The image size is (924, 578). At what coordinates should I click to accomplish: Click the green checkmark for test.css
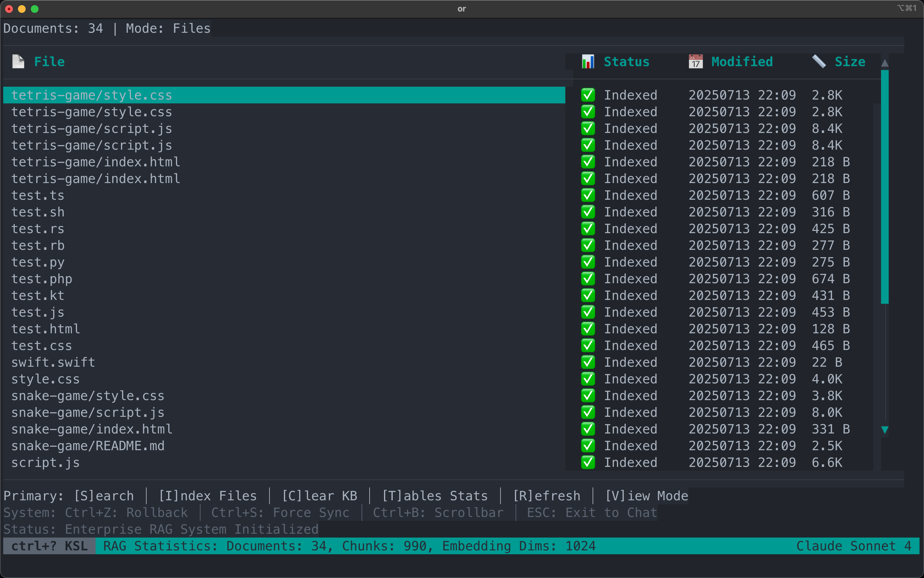[x=588, y=346]
